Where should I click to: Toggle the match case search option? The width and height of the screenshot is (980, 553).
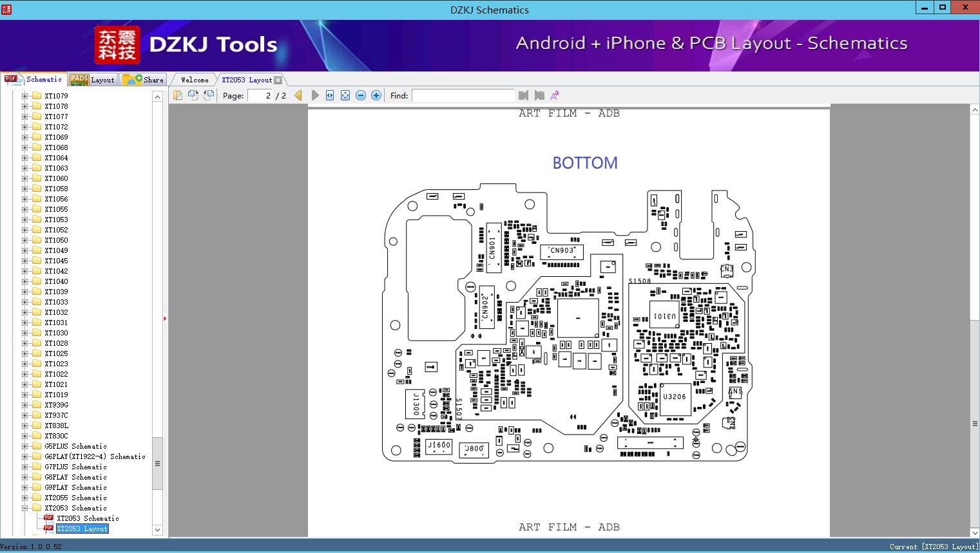tap(555, 95)
